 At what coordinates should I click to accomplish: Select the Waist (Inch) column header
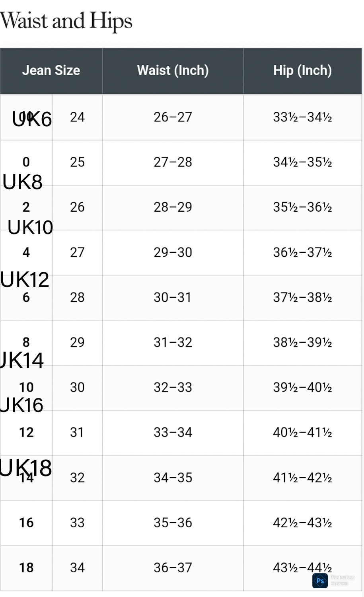(173, 70)
